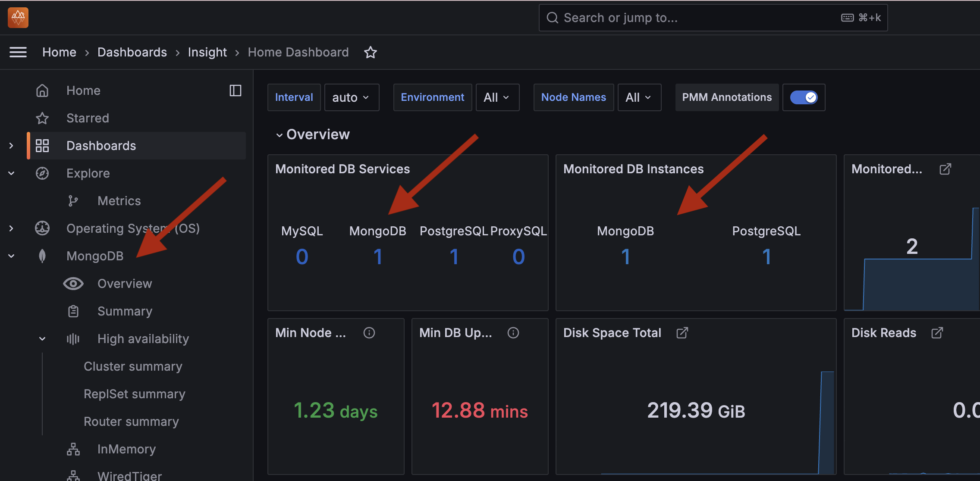The width and height of the screenshot is (980, 481).
Task: Open Metrics under Explore
Action: tap(119, 201)
